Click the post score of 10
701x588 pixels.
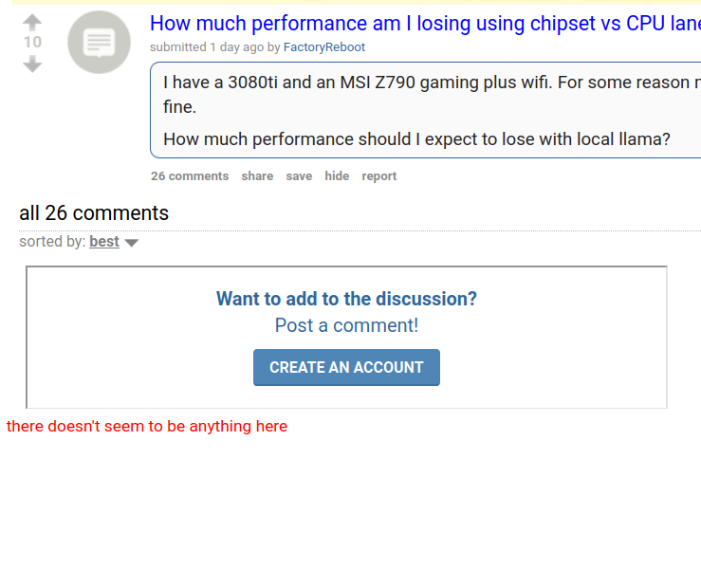point(32,43)
